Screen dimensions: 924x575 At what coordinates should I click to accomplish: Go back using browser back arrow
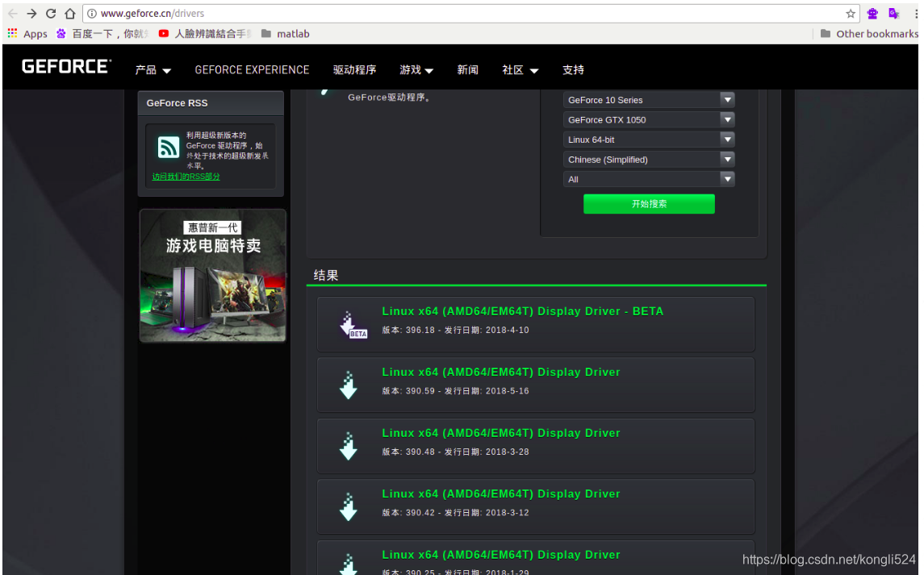(12, 14)
